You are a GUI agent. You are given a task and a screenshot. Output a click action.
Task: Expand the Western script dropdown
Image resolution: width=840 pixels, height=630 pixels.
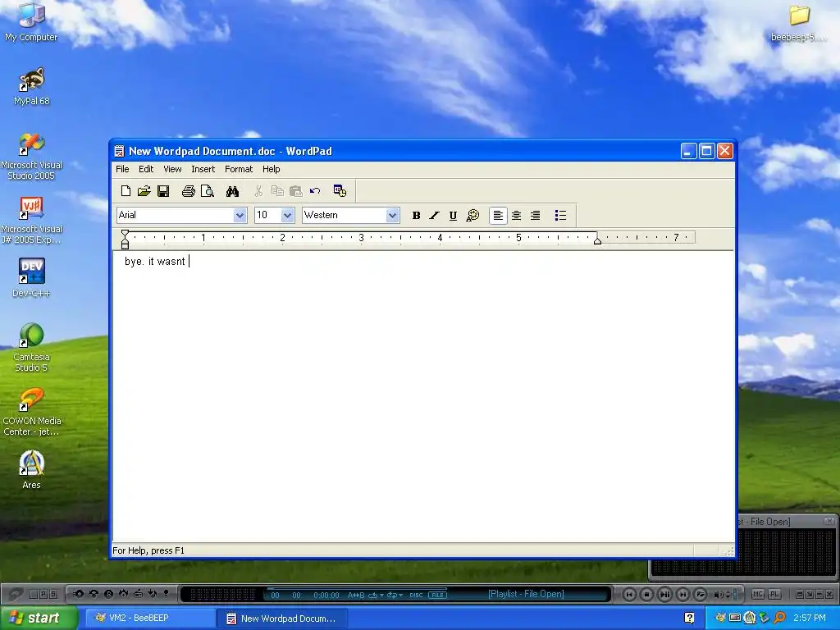coord(393,216)
